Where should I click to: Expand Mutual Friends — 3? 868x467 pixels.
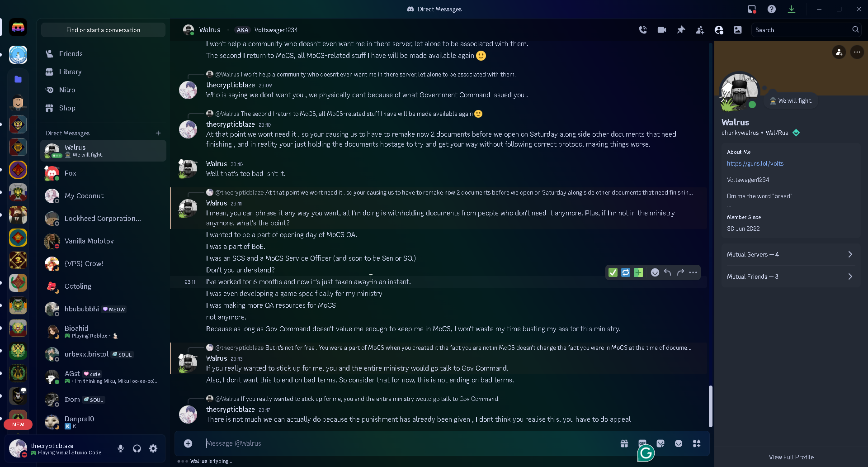(791, 276)
